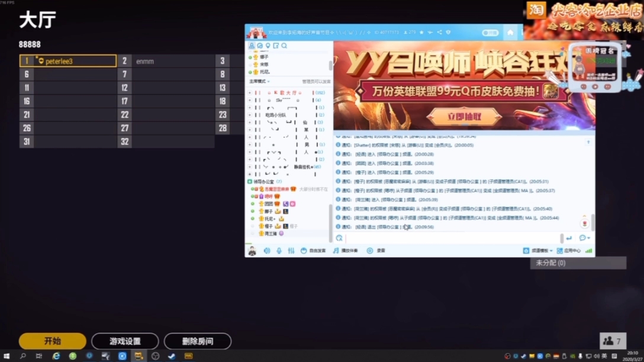The image size is (644, 362).
Task: Open Internet Explorer from taskbar
Action: (x=56, y=356)
